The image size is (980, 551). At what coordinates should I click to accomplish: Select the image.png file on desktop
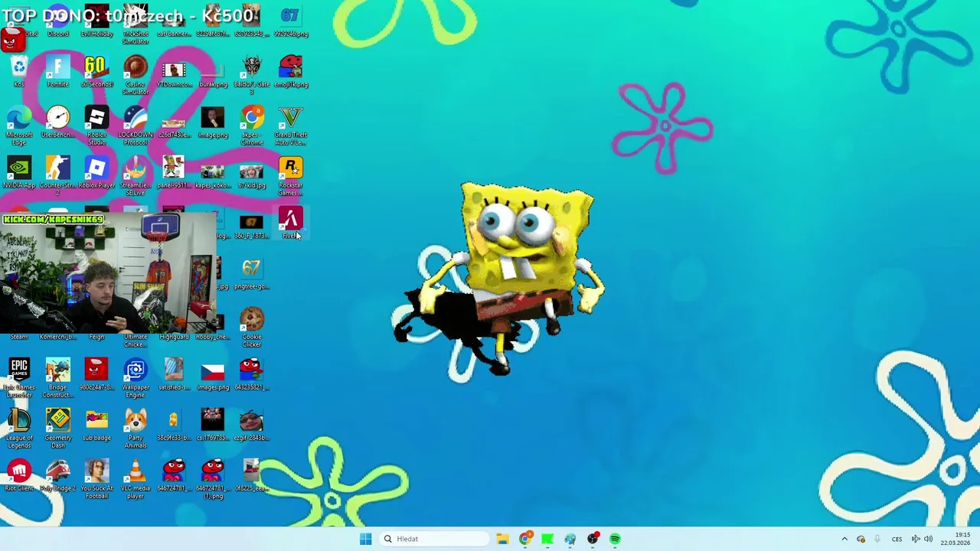coord(213,122)
